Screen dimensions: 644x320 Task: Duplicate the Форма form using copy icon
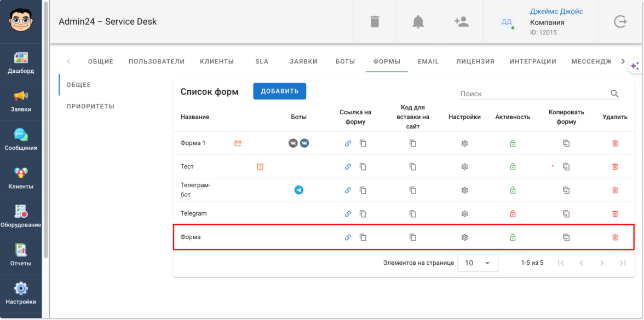click(566, 237)
